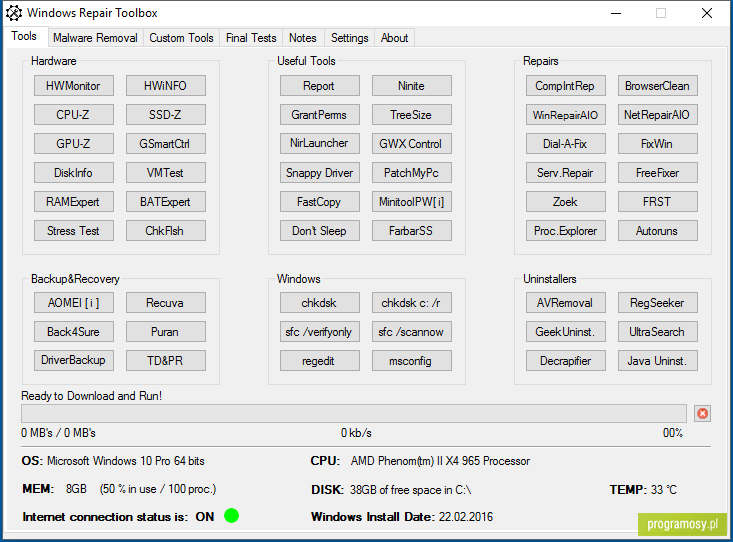Launch Dial-A-Fix

(566, 144)
